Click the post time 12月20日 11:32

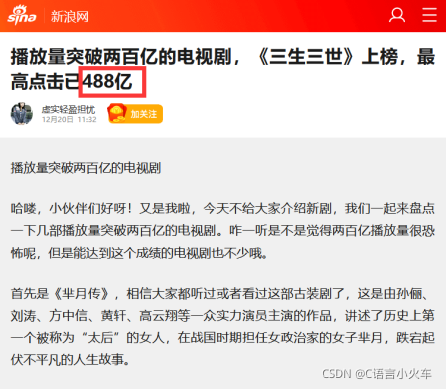tap(69, 119)
